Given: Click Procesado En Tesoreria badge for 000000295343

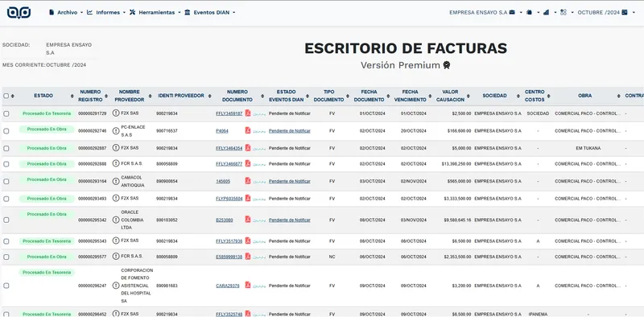Looking at the screenshot, I should click(x=47, y=241).
